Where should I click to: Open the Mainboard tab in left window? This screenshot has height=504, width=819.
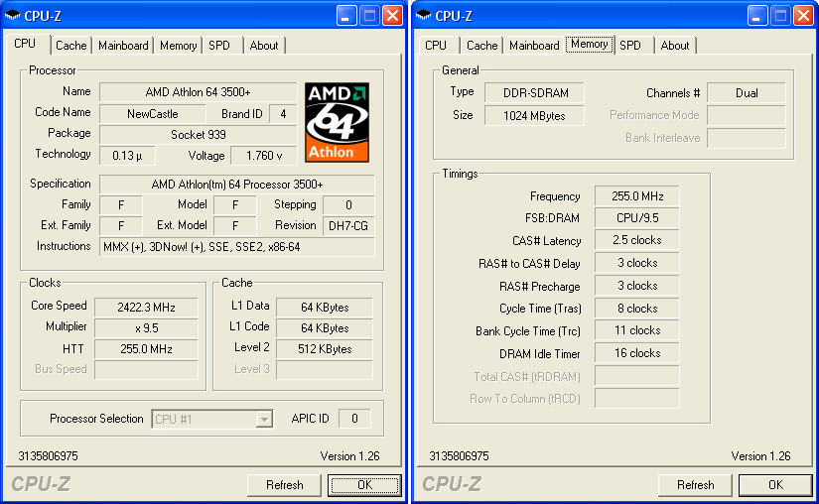click(x=123, y=46)
